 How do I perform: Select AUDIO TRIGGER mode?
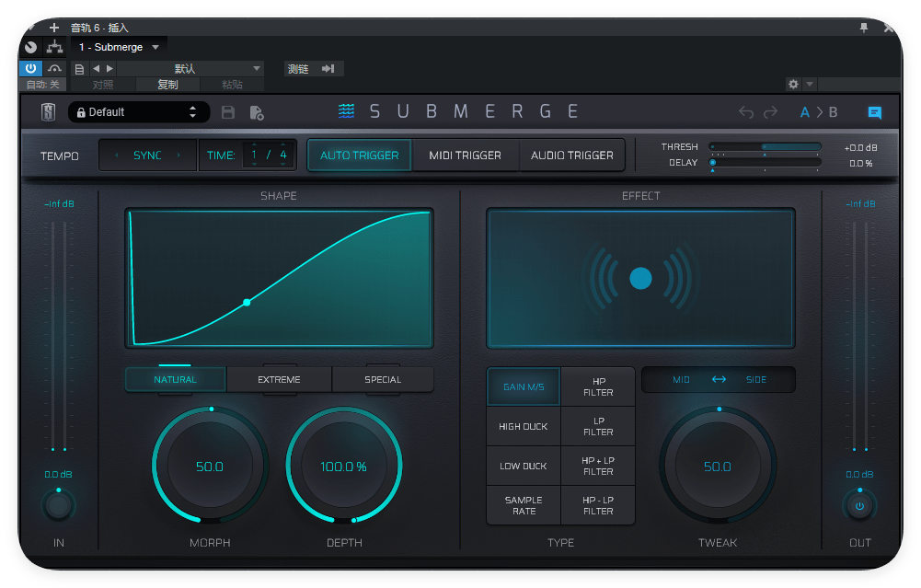click(572, 156)
